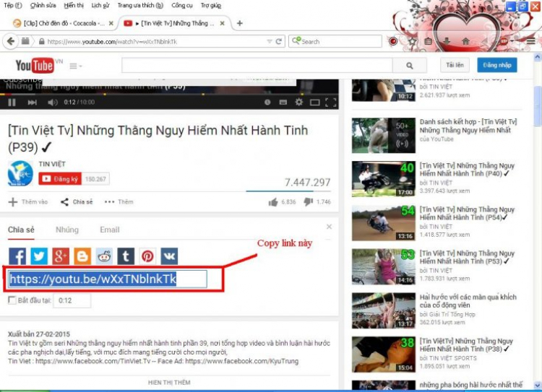542x392 pixels.
Task: Select the Chia sẻ tab
Action: 21,230
